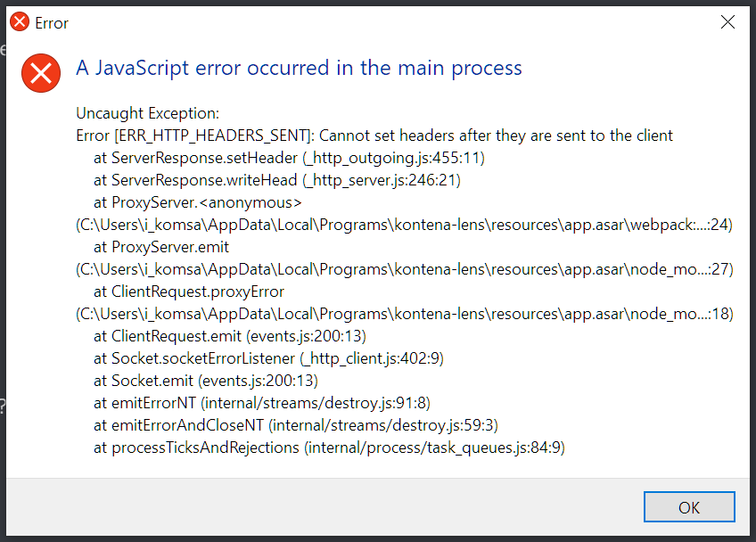Dismiss the dialog with the X button

click(x=727, y=21)
